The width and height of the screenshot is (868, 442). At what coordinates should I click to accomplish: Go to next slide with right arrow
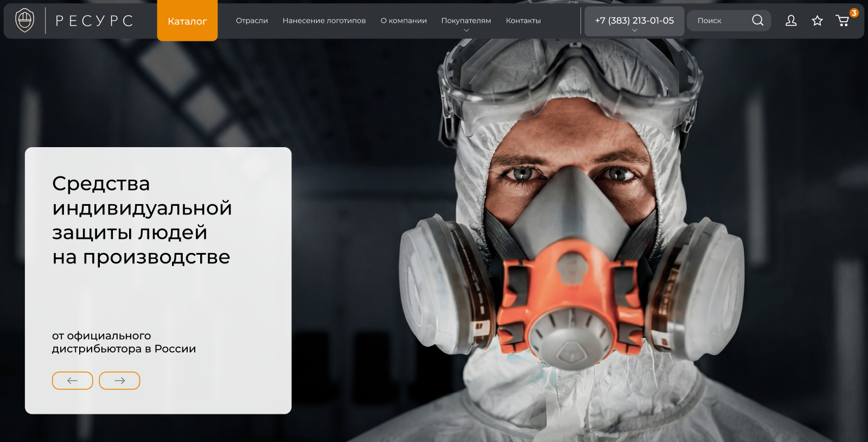119,381
